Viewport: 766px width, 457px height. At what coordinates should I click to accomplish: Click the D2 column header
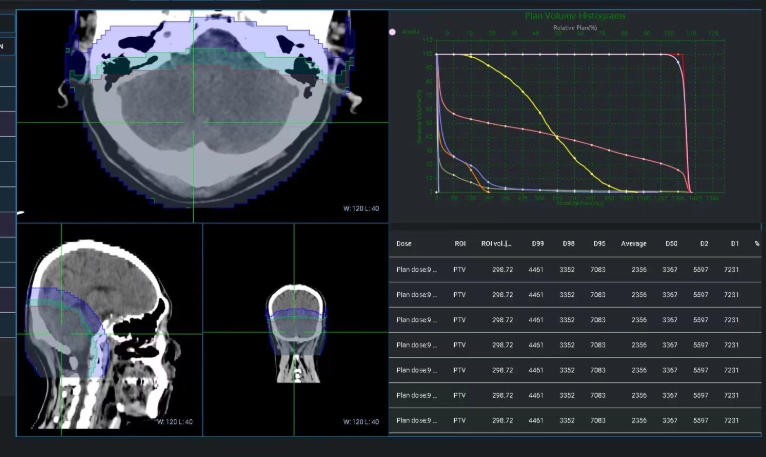point(703,243)
